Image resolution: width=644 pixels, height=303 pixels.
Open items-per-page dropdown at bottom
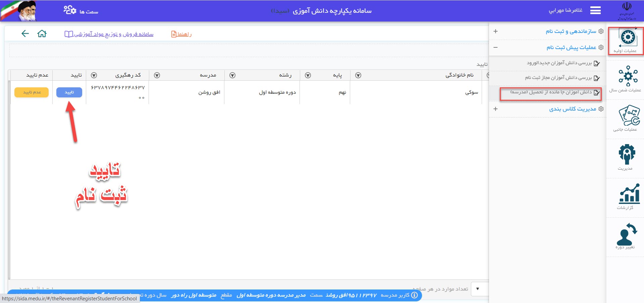click(x=478, y=289)
